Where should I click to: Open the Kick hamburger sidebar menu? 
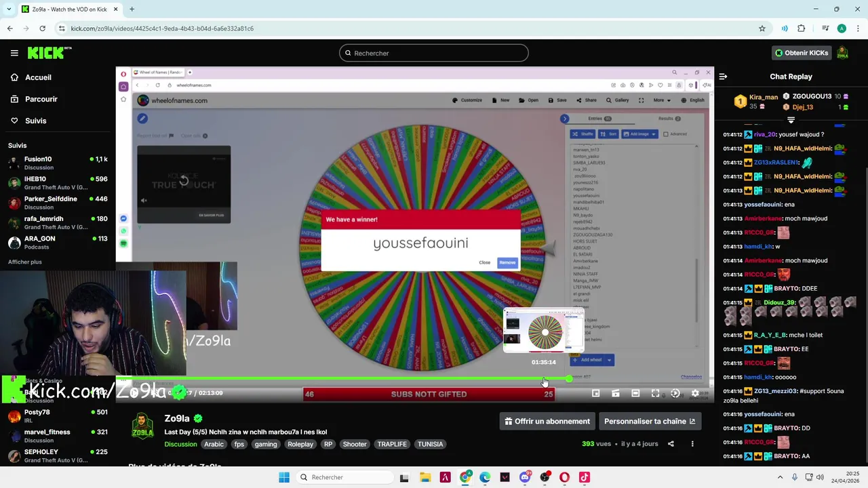(14, 53)
